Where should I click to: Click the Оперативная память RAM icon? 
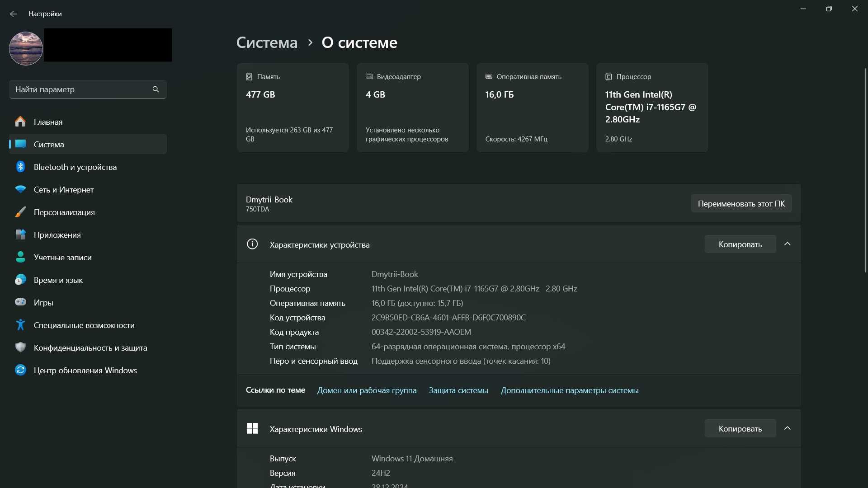click(489, 76)
